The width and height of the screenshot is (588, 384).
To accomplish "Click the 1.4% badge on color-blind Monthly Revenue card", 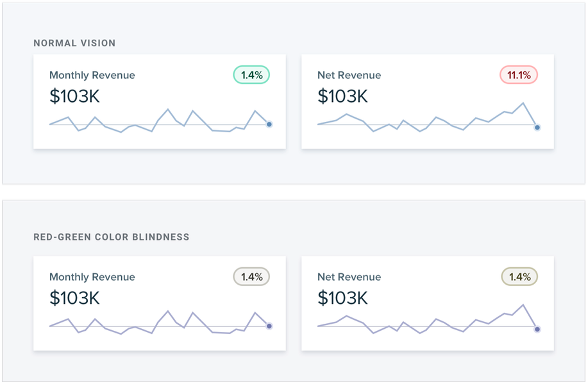I will pyautogui.click(x=251, y=277).
